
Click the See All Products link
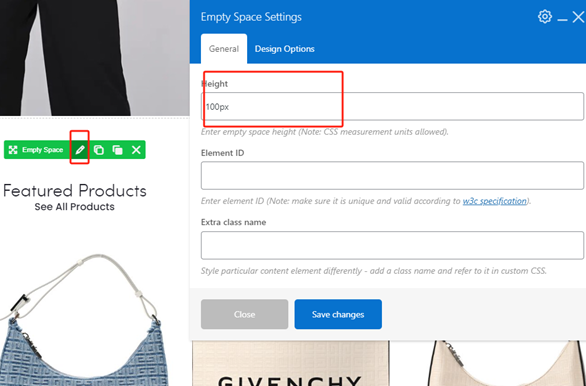[74, 207]
